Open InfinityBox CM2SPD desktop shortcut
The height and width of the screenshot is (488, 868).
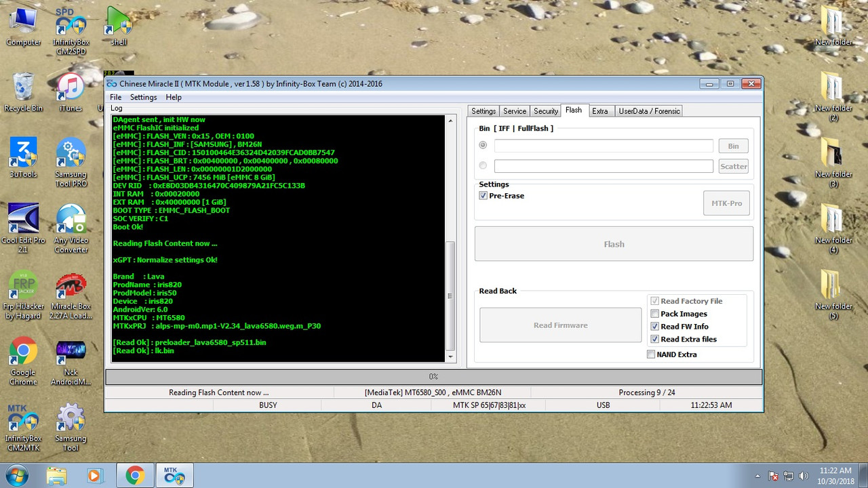(x=71, y=30)
